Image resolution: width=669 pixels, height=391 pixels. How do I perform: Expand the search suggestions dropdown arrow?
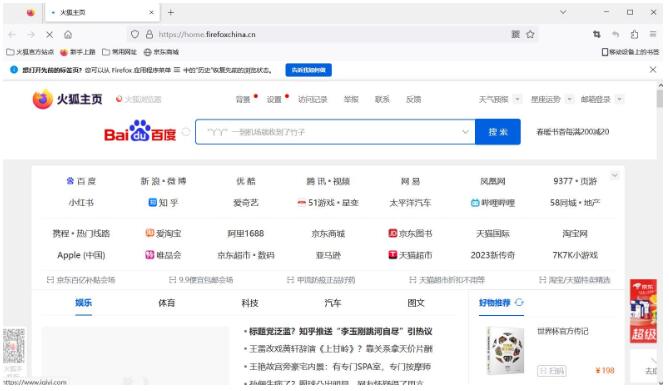(465, 132)
